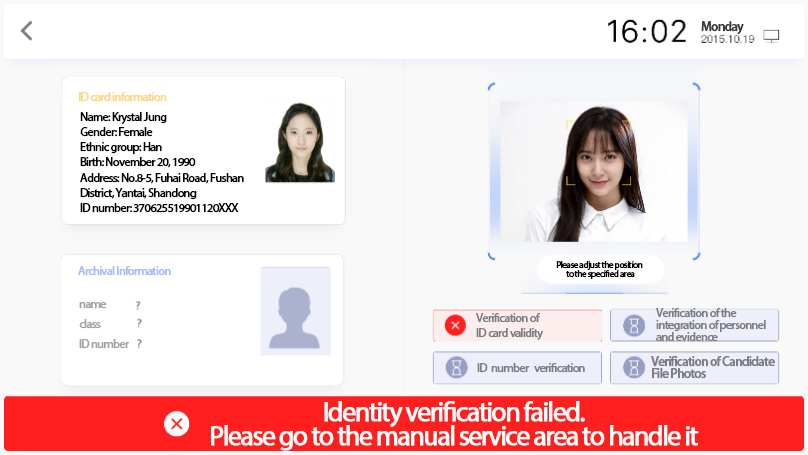
Task: Click the hourglass icon beside ID number verification
Action: [x=456, y=367]
